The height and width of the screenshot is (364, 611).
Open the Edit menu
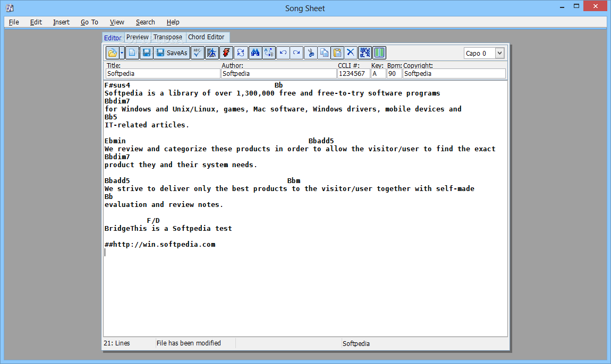(x=36, y=22)
